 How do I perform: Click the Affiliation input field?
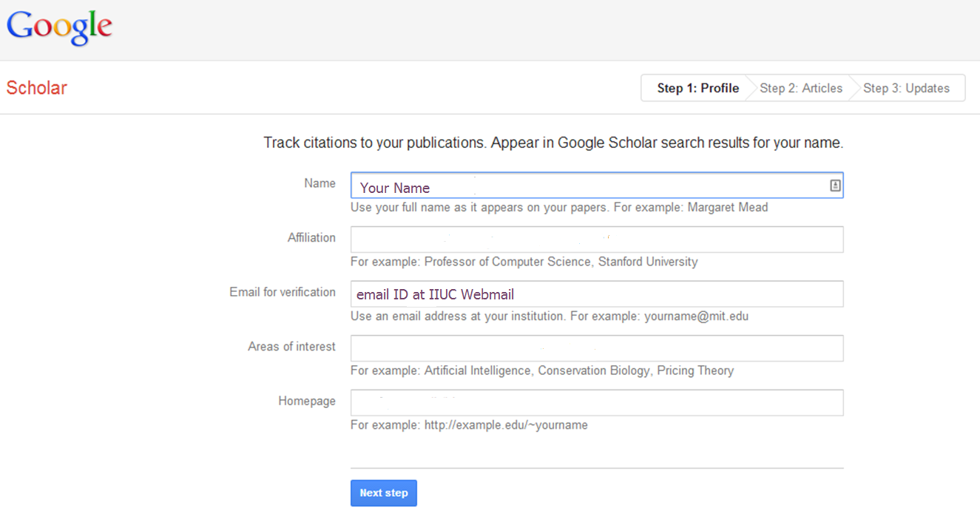point(597,240)
